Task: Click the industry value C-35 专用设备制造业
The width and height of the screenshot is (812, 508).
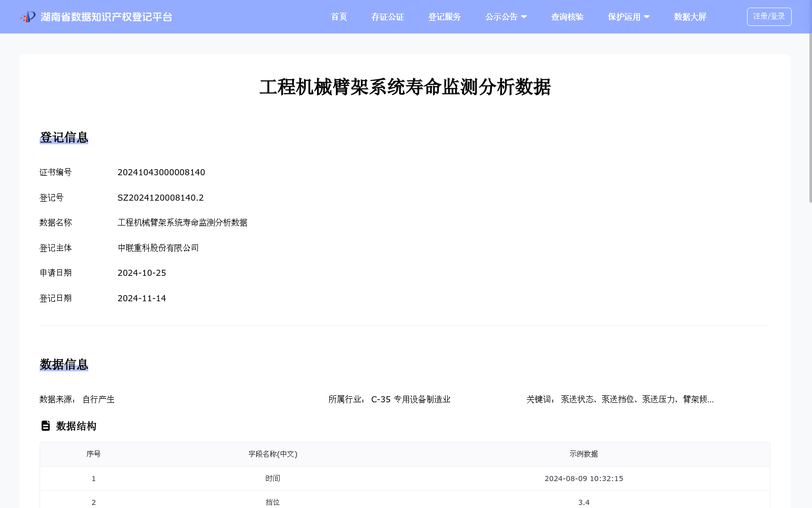Action: 411,399
